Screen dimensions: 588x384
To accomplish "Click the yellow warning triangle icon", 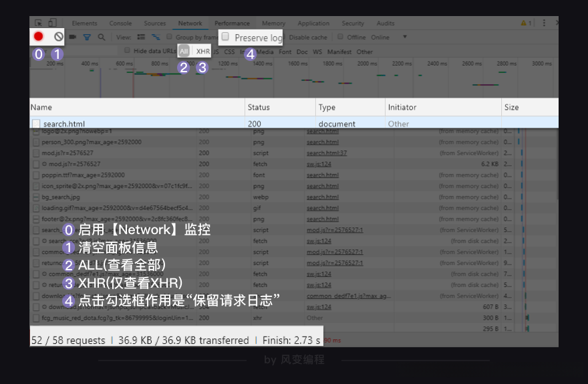I will pos(523,23).
